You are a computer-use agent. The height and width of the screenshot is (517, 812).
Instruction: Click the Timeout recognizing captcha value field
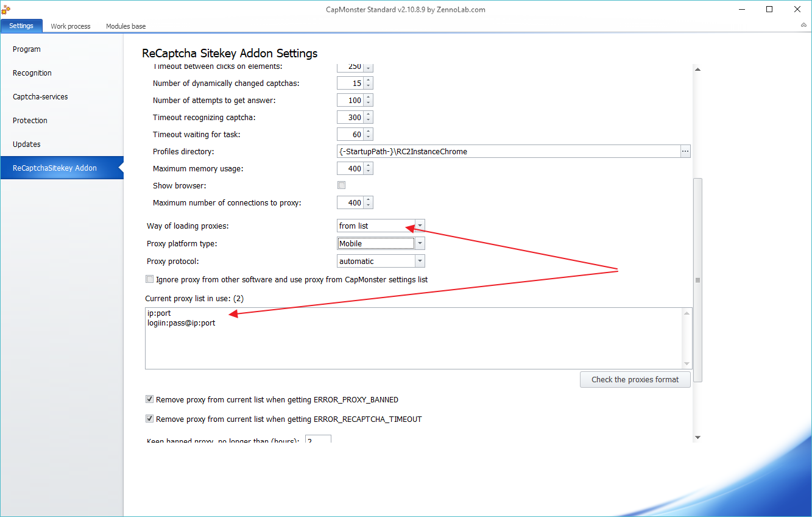pos(351,118)
